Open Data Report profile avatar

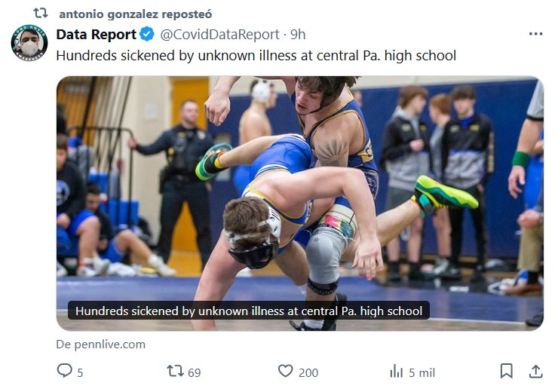pos(29,44)
